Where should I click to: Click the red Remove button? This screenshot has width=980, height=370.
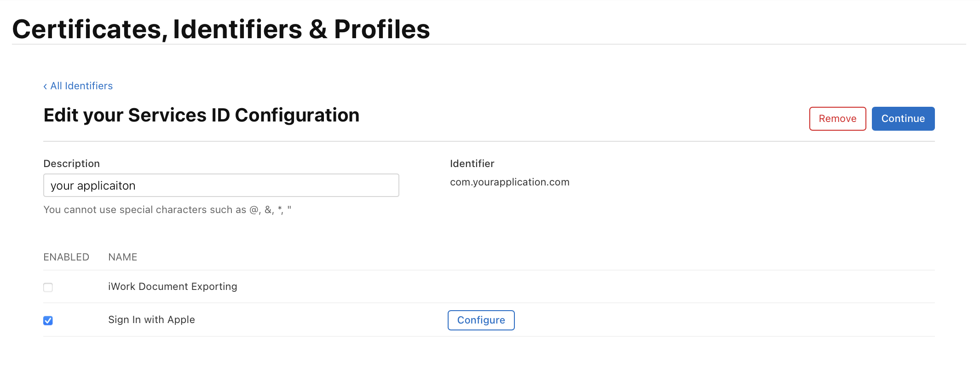pyautogui.click(x=837, y=119)
